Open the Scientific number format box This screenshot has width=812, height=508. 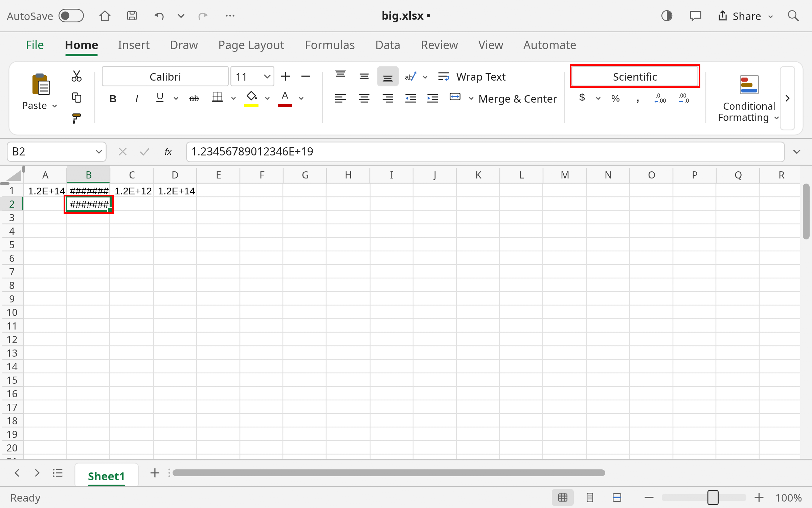coord(635,77)
